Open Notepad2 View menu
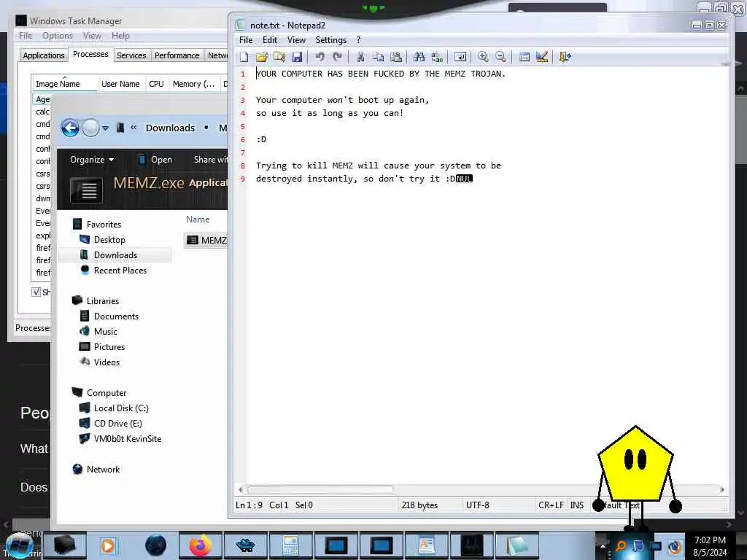Image resolution: width=747 pixels, height=560 pixels. 296,40
